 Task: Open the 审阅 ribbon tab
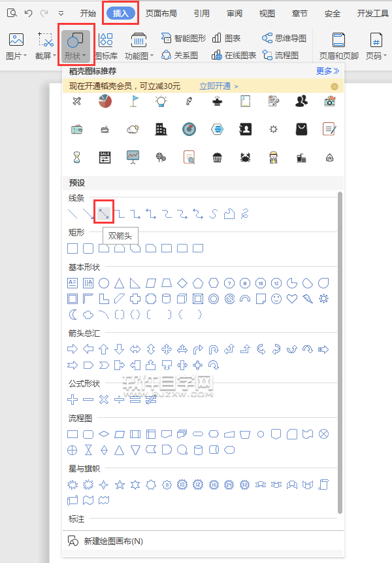[x=235, y=14]
